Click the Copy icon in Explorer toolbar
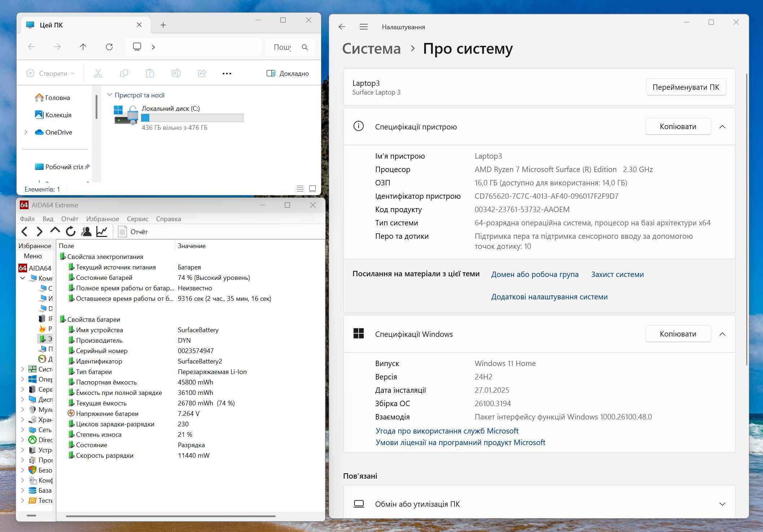 pos(124,74)
